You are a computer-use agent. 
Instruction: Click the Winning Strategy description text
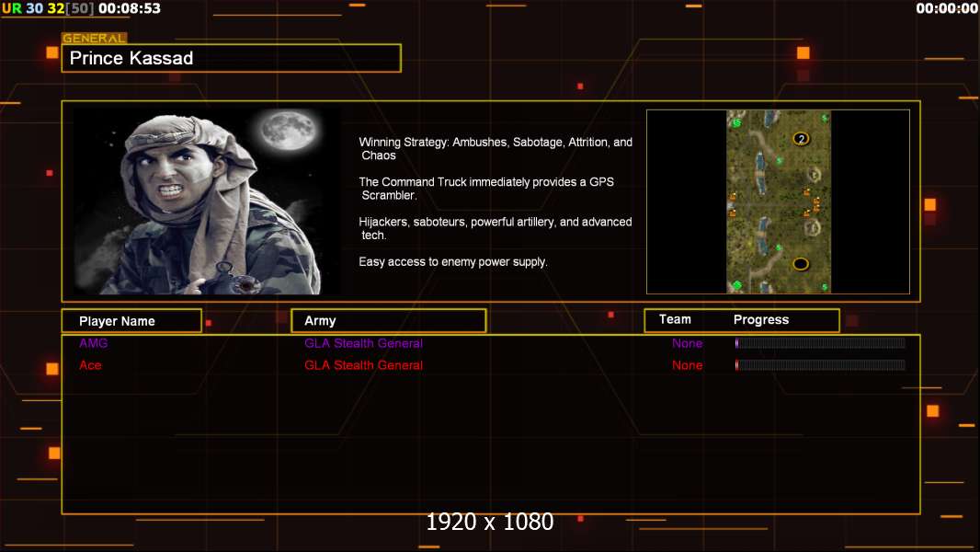(495, 149)
